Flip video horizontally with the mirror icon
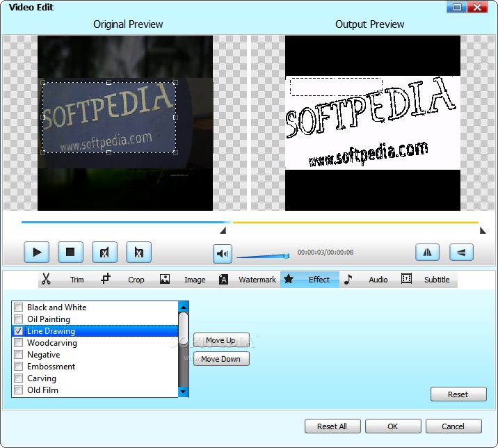Image resolution: width=498 pixels, height=448 pixels. [x=428, y=253]
